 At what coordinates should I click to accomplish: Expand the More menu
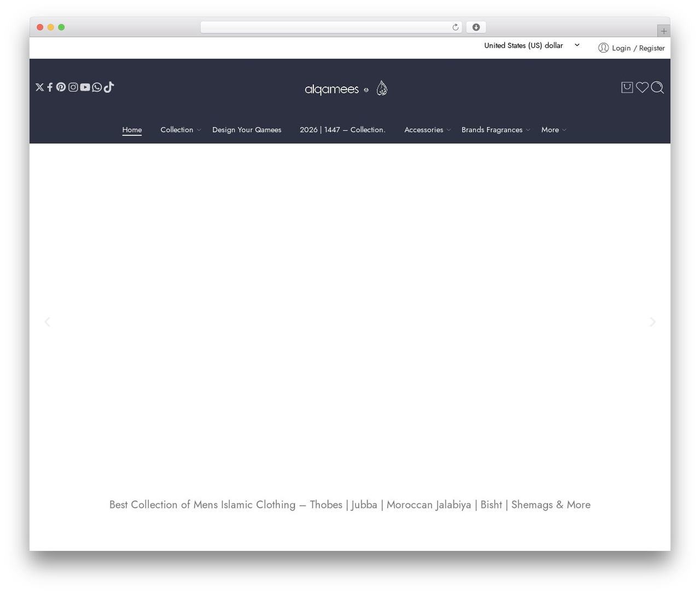pos(553,130)
